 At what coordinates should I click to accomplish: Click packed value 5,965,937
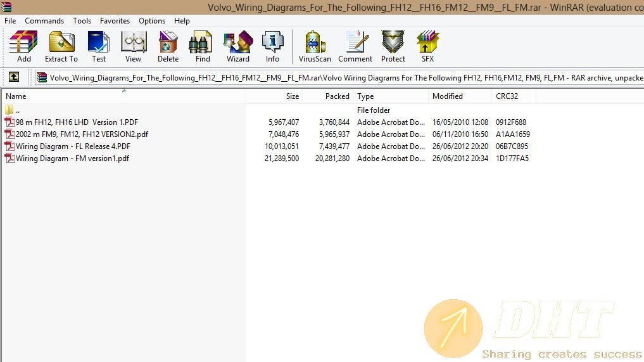(334, 134)
